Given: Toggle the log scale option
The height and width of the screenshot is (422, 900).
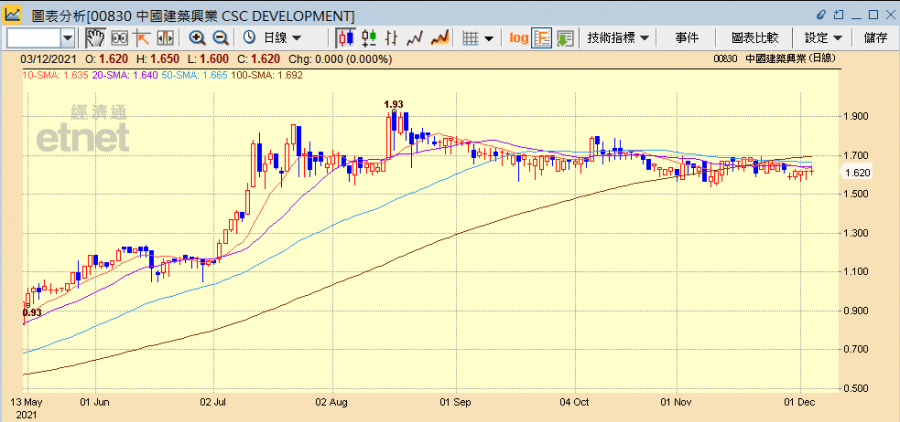Looking at the screenshot, I should [518, 38].
